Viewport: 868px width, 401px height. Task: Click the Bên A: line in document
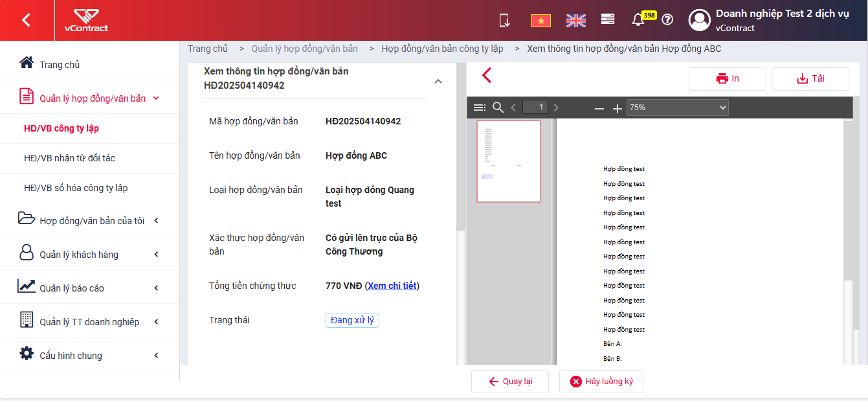(x=612, y=344)
